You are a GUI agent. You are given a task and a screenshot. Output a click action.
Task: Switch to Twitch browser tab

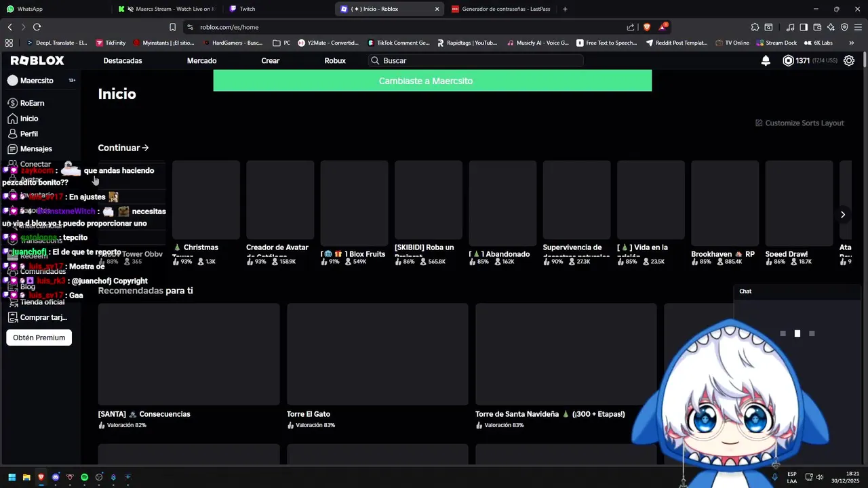click(278, 9)
